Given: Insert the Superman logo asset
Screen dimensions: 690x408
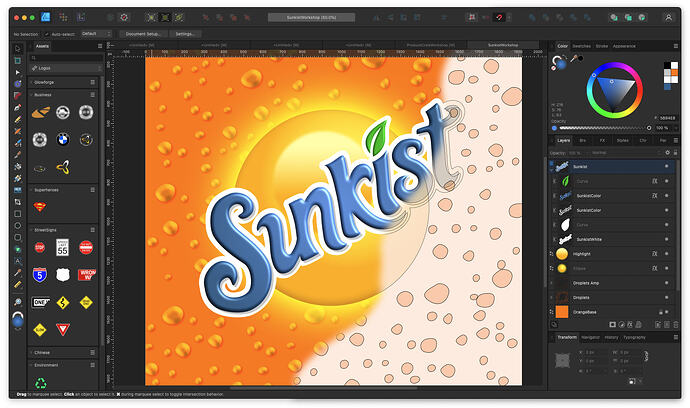Looking at the screenshot, I should [x=40, y=206].
